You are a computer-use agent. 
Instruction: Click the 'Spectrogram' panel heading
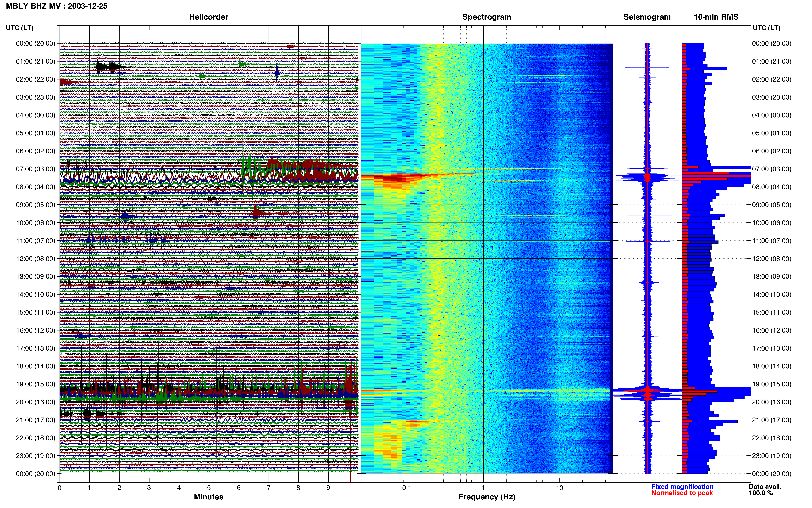487,17
